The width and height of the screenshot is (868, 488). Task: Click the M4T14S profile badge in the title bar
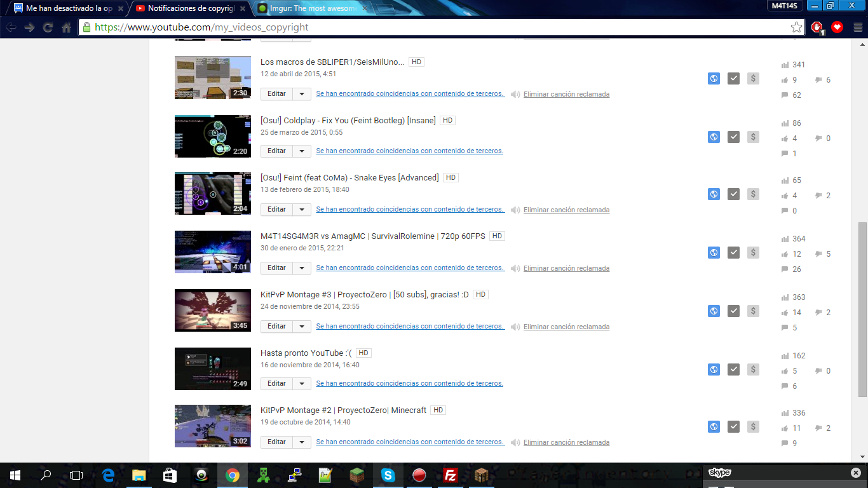click(784, 6)
